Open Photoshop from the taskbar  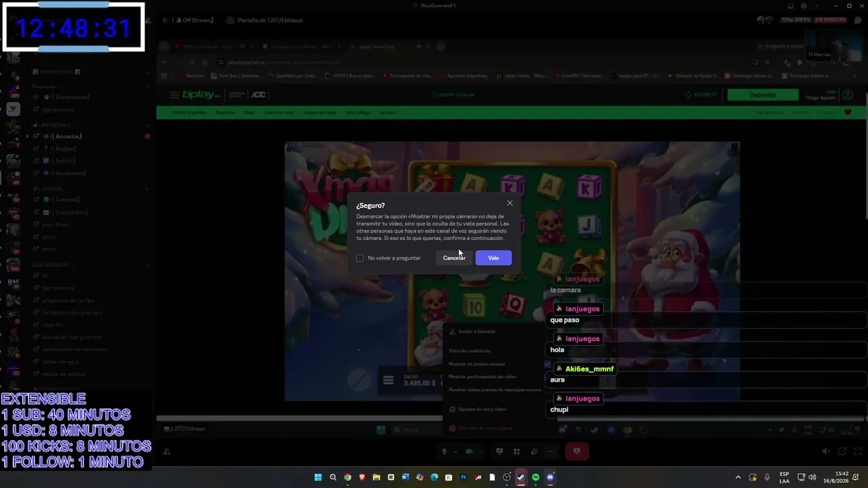coord(463,477)
